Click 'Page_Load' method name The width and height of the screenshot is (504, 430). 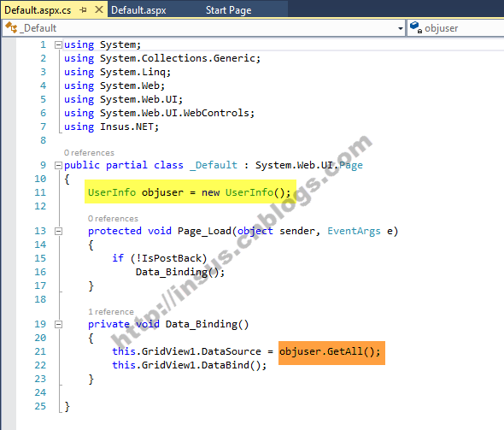[x=204, y=231]
